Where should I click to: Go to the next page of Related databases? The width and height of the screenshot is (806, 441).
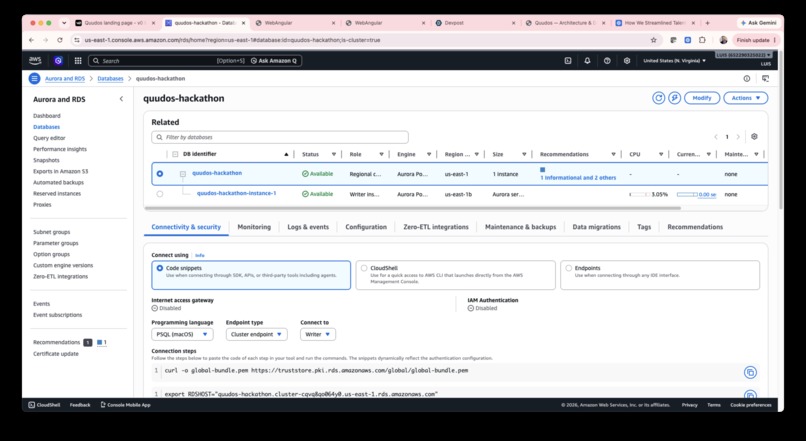(738, 137)
